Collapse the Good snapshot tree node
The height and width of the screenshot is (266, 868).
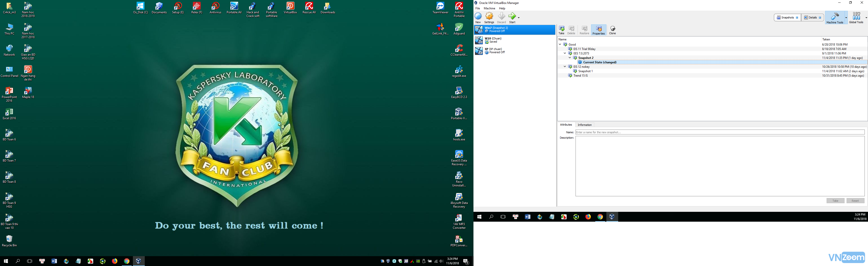click(x=560, y=44)
